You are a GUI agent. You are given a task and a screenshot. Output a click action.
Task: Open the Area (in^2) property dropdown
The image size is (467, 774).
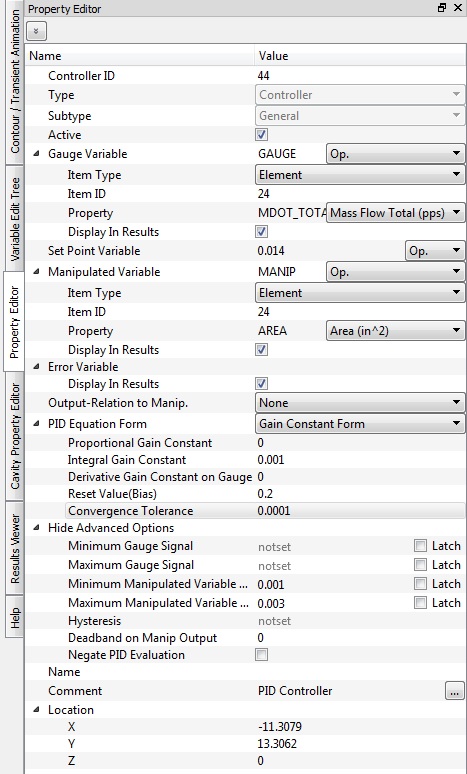(x=395, y=331)
